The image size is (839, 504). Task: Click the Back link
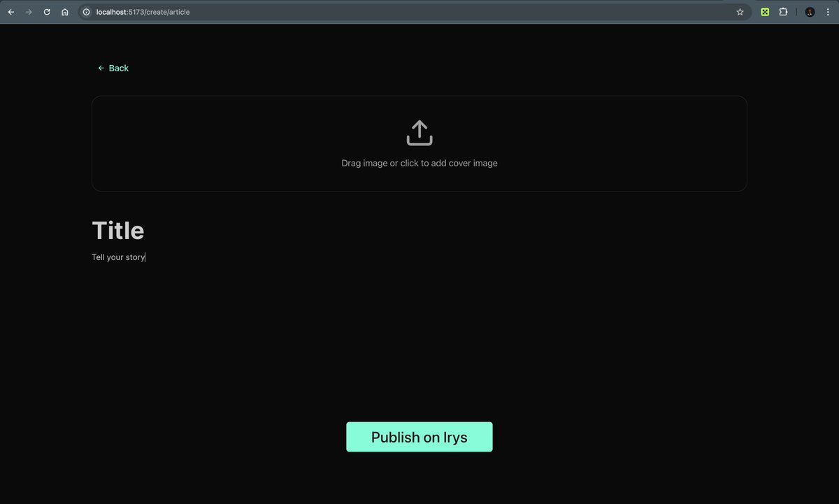point(113,68)
